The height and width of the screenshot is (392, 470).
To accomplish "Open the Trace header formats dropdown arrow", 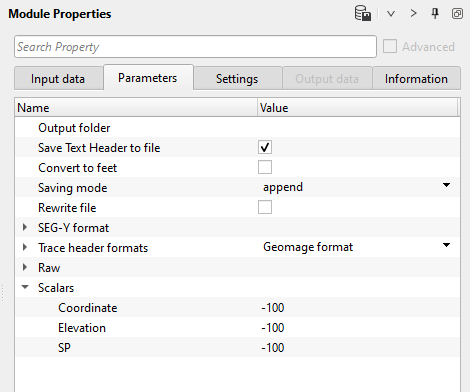I will pos(446,245).
